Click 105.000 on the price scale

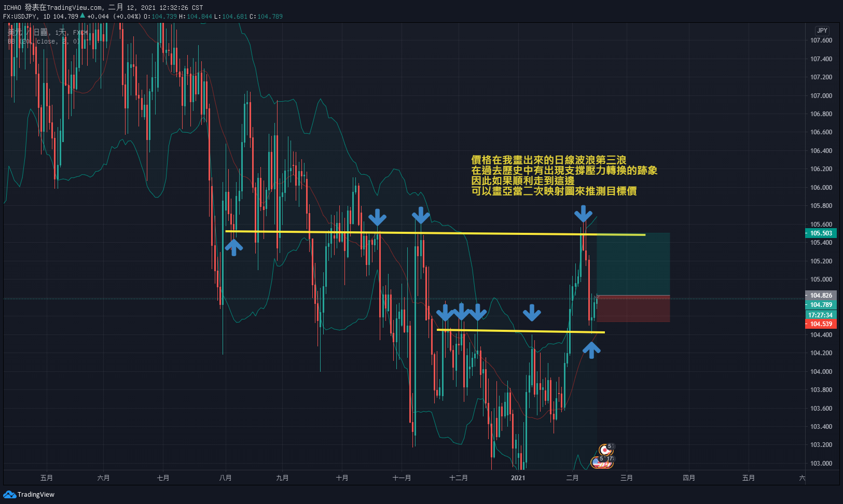tap(821, 279)
